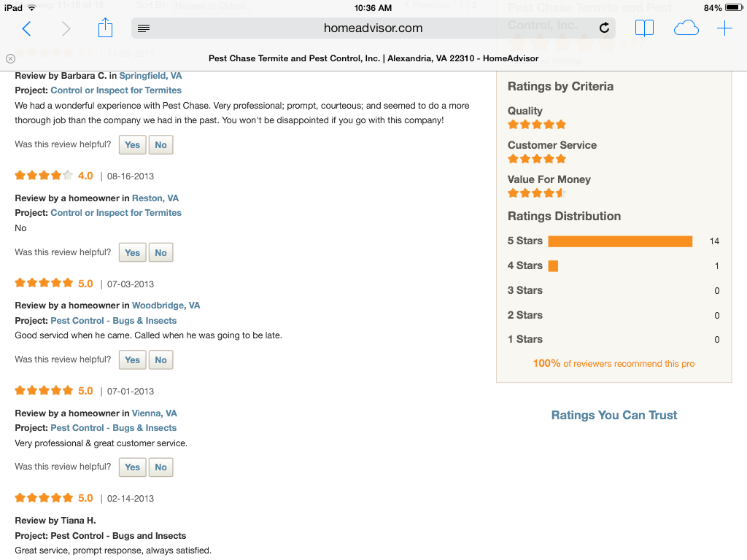Open Control or Inspect for Termites link
The image size is (747, 560).
(x=116, y=90)
